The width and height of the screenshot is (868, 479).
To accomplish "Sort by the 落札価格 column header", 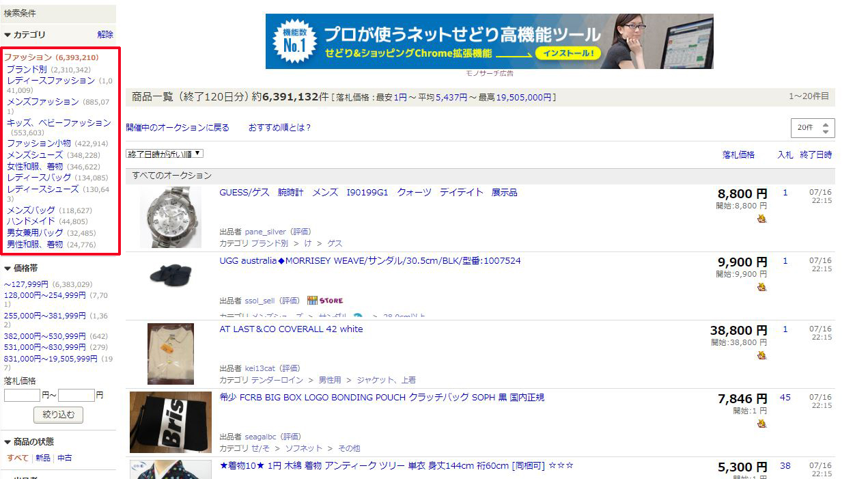I will click(x=739, y=155).
